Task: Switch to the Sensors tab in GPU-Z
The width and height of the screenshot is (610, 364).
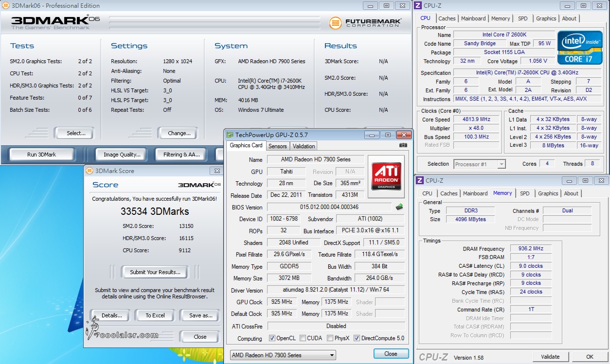Action: click(278, 146)
